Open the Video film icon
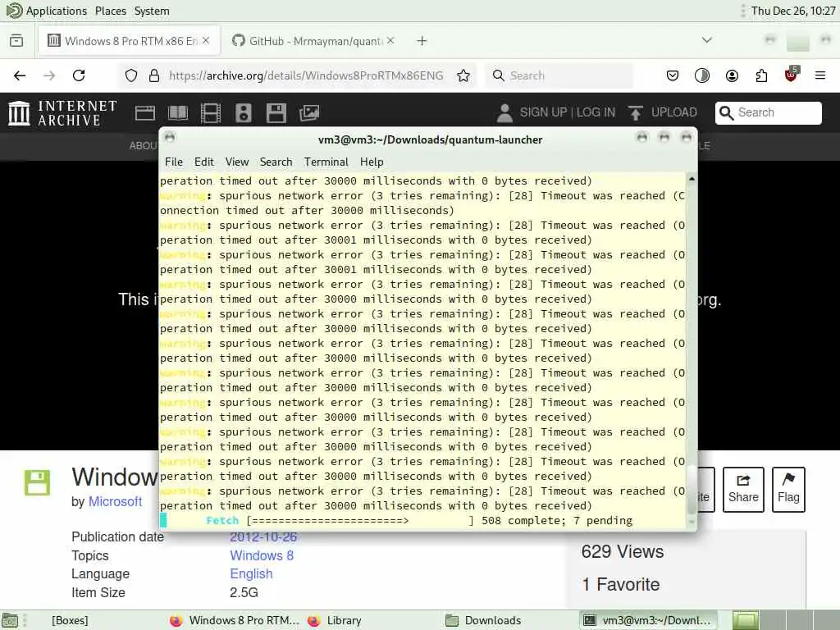This screenshot has width=840, height=630. (x=211, y=113)
